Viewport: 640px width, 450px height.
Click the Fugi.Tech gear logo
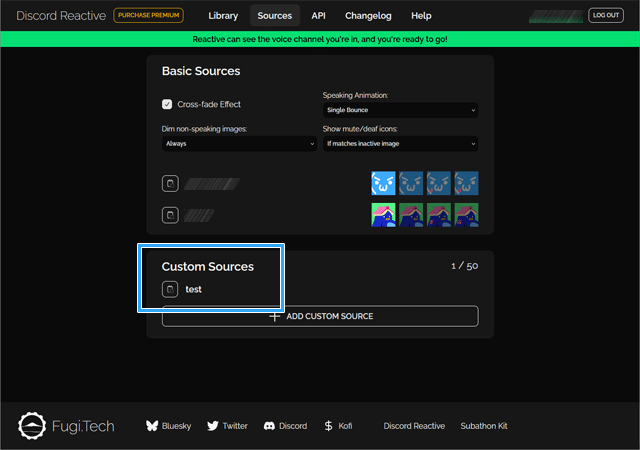[34, 426]
